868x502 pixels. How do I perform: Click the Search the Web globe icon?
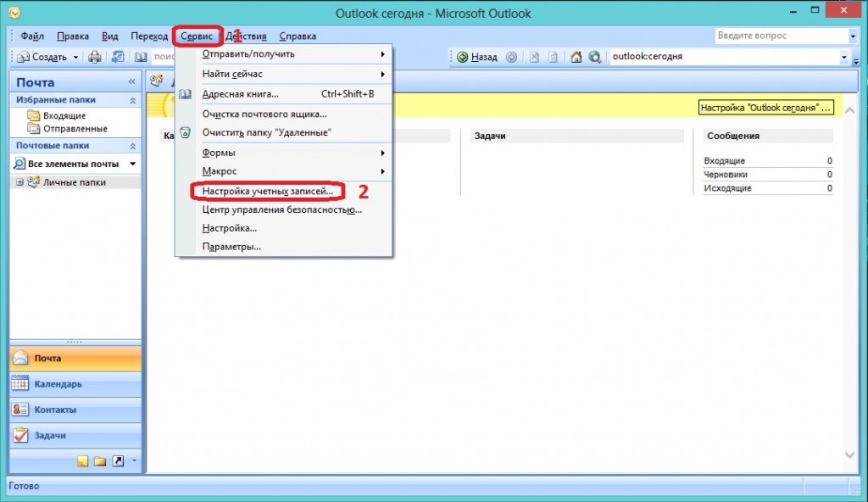[x=594, y=57]
